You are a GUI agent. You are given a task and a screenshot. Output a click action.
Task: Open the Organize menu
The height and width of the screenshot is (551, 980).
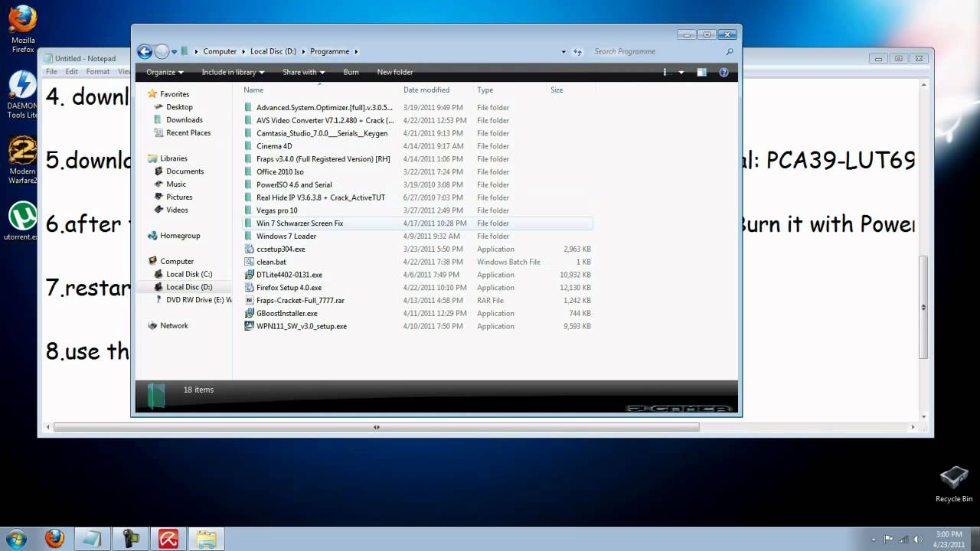[x=165, y=72]
